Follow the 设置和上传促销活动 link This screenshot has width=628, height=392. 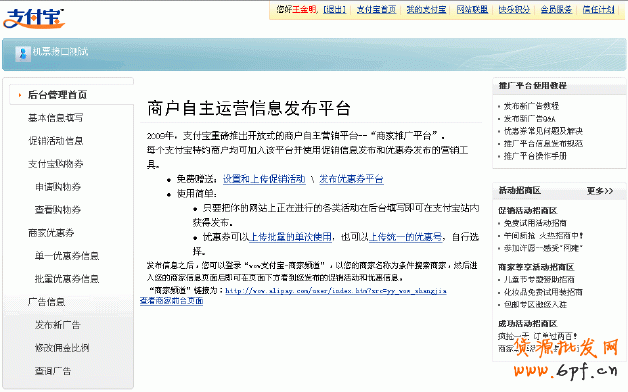(264, 179)
